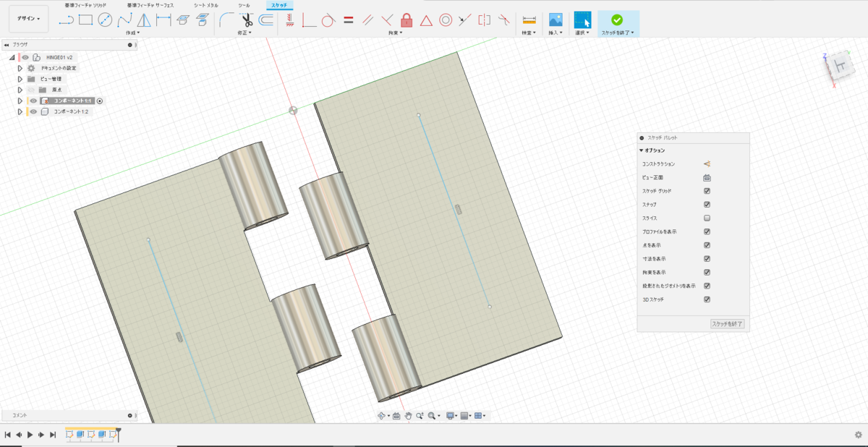This screenshot has height=447, width=868.
Task: Switch to the 基準フィーチャ サーフェス tab
Action: [151, 5]
